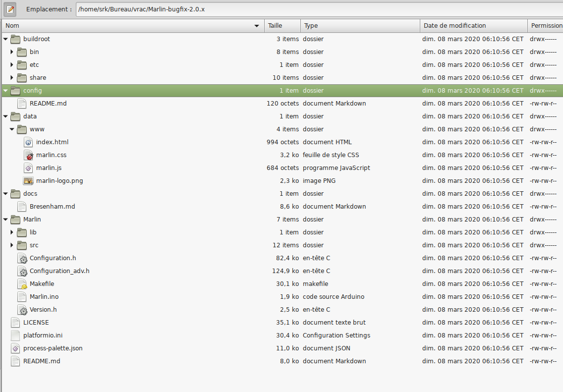The image size is (563, 392).
Task: Click the www folder icon
Action: point(22,129)
